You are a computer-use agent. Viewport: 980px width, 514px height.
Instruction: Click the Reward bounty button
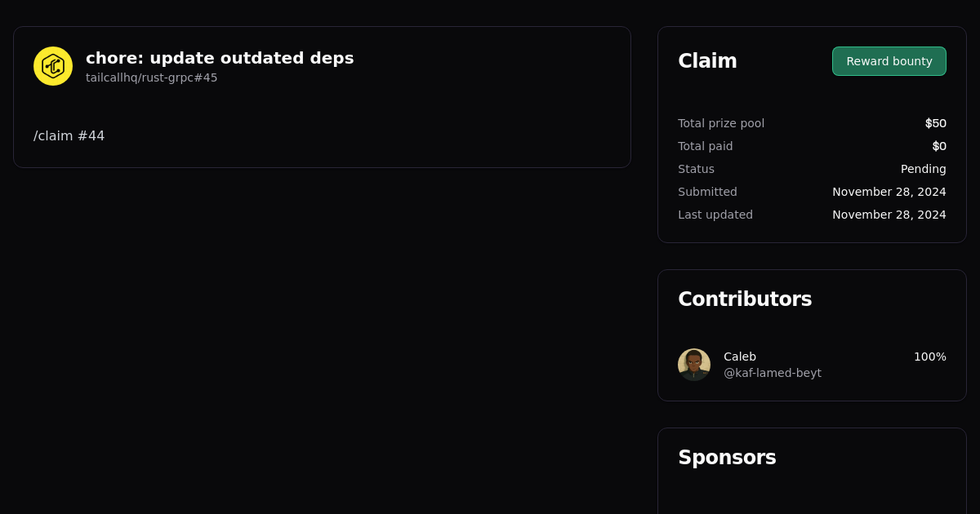tap(889, 61)
